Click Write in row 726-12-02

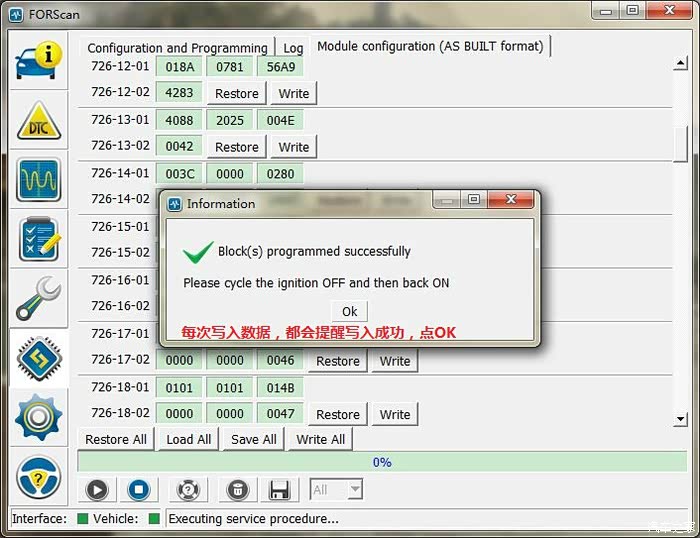click(294, 93)
